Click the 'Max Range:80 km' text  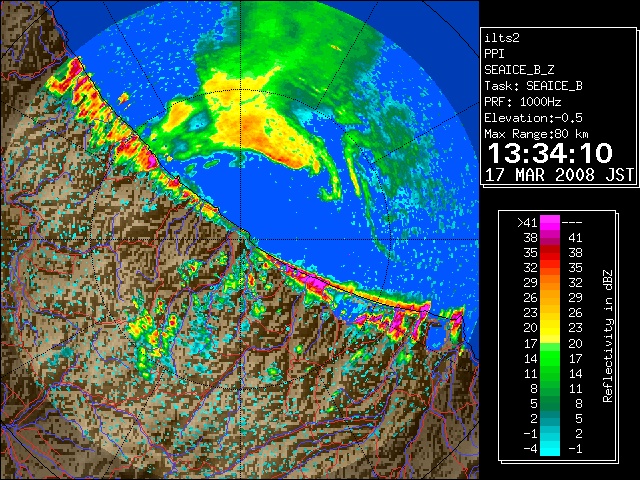pyautogui.click(x=536, y=134)
